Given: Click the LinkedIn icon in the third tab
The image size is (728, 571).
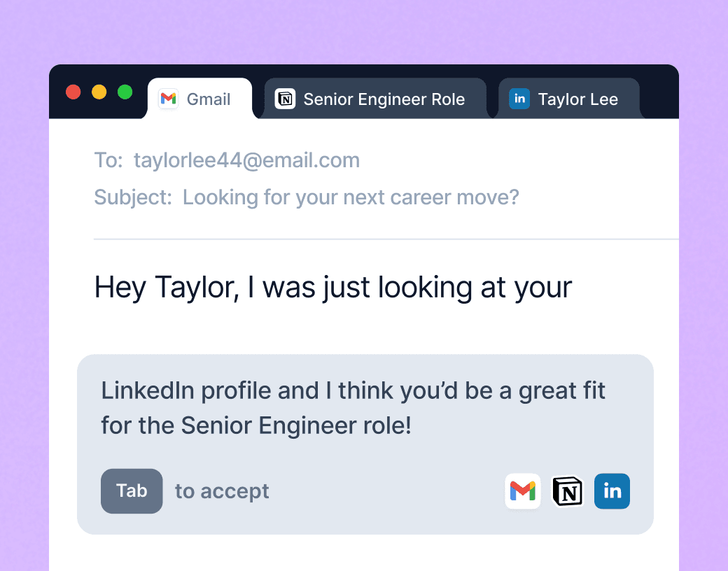Looking at the screenshot, I should tap(519, 99).
